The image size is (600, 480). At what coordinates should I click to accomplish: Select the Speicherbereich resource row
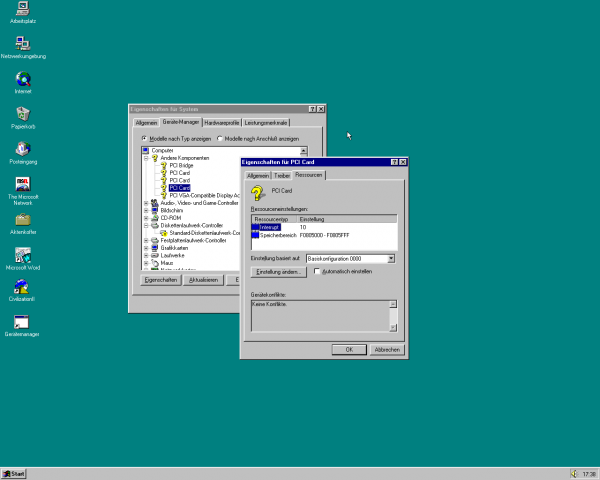324,235
